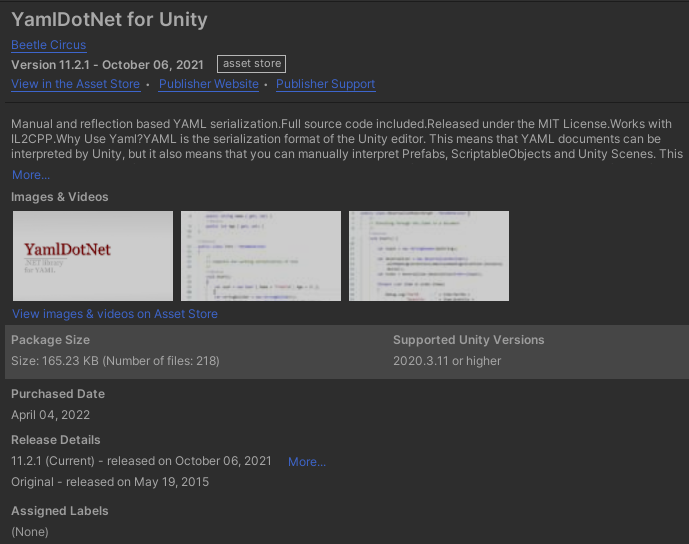Open the Publisher Support link
689x544 pixels.
326,84
